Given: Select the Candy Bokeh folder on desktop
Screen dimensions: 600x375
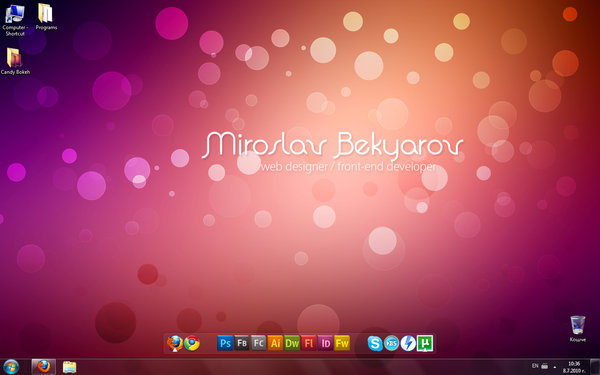Looking at the screenshot, I should click(x=15, y=61).
